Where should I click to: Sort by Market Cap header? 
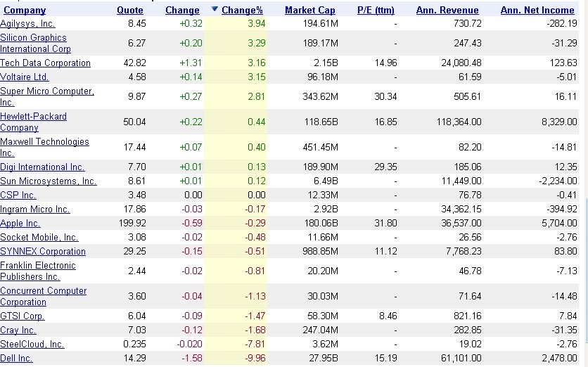click(x=310, y=11)
